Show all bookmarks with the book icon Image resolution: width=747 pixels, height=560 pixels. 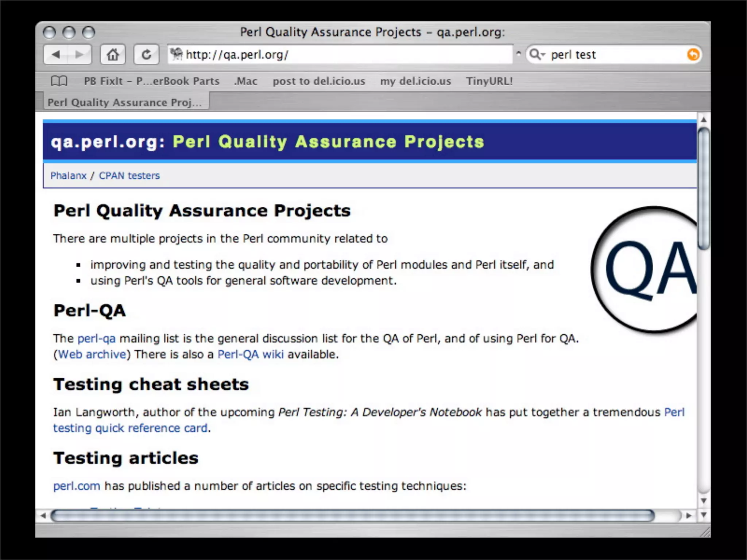coord(59,81)
